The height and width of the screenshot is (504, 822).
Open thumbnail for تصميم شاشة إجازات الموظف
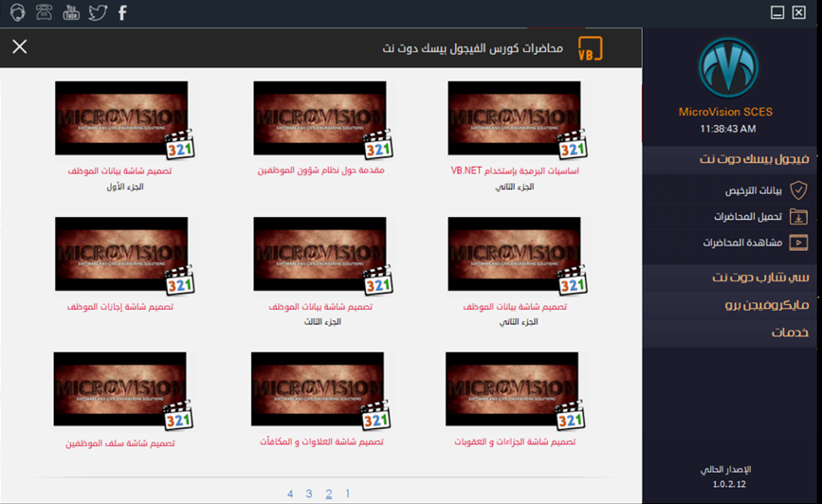[x=121, y=254]
